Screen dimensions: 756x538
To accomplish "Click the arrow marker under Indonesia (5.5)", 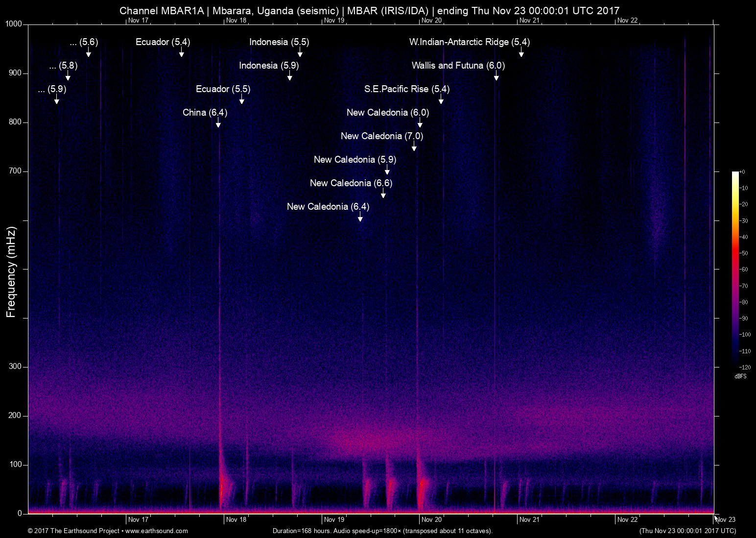I will click(300, 52).
